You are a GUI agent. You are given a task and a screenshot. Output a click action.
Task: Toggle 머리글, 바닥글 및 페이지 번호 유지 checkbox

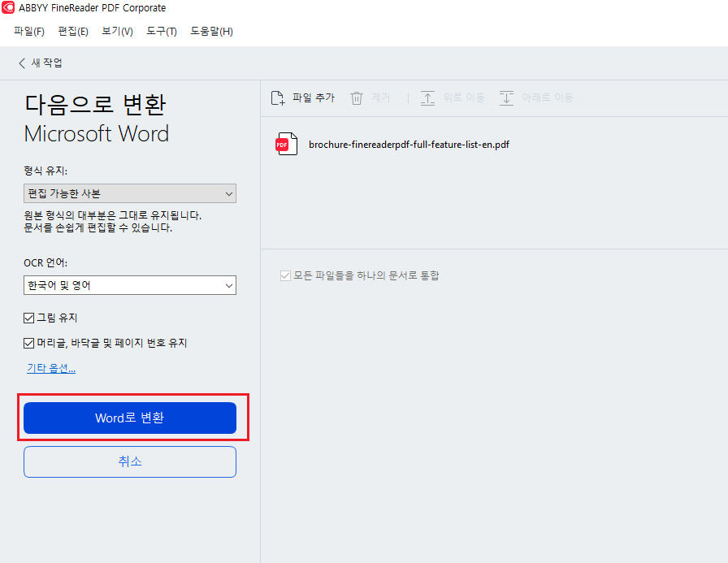pyautogui.click(x=28, y=343)
